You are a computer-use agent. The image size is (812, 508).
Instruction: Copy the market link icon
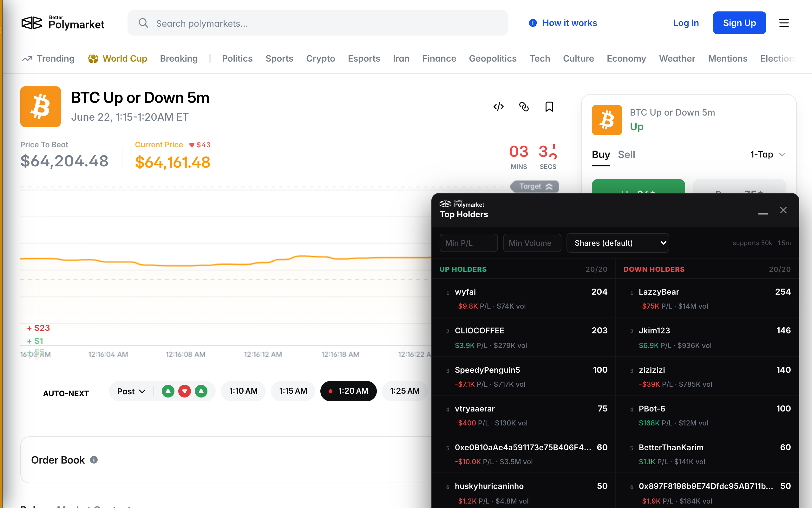(x=524, y=107)
